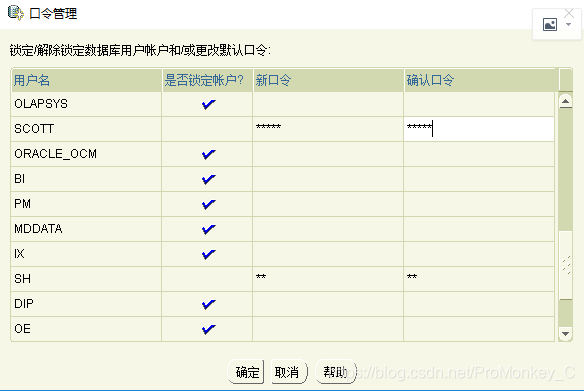Select the OLAPSYS username cell
The image size is (584, 391).
[86, 104]
